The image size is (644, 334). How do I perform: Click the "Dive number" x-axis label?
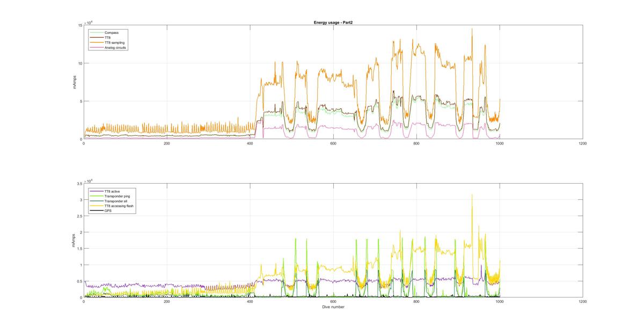pyautogui.click(x=333, y=307)
